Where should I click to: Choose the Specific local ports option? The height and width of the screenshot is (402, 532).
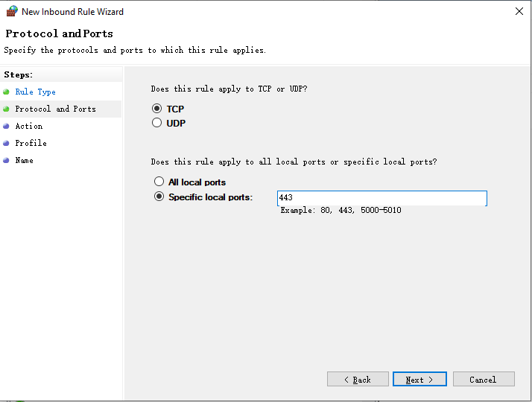159,197
